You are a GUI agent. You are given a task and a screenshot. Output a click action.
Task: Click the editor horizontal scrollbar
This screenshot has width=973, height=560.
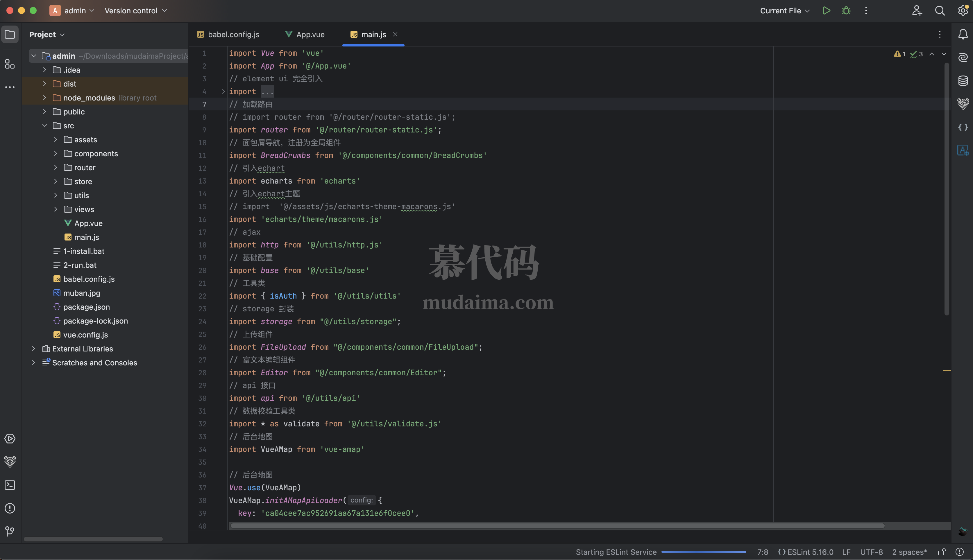click(557, 525)
